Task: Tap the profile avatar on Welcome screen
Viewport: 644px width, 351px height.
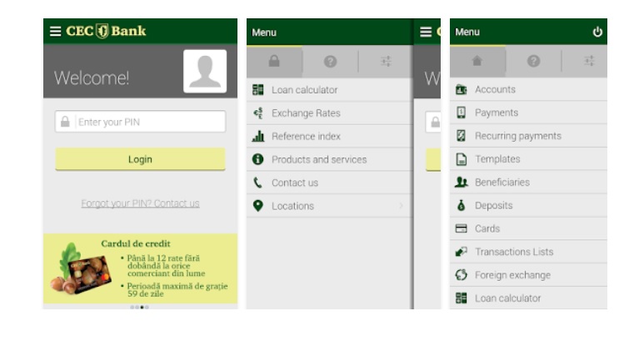Action: point(205,71)
